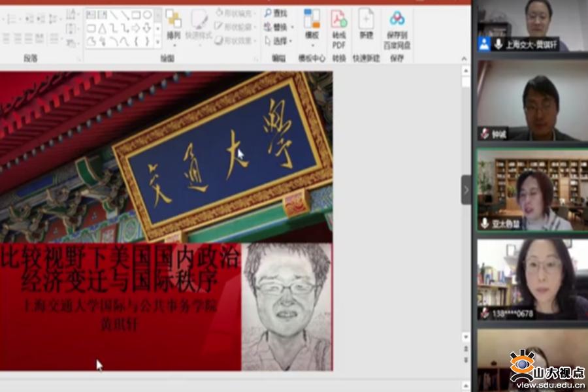Open the Save to Baidu Netdisk tool

tap(397, 25)
